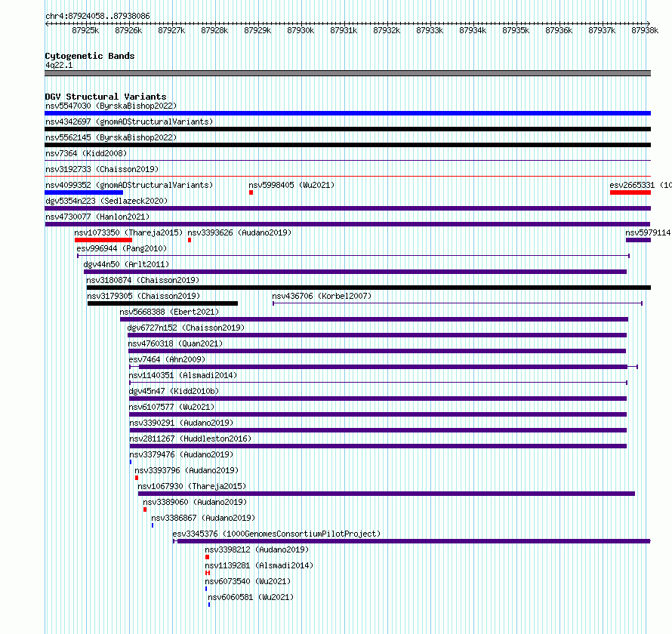672x634 pixels.
Task: Click the 87937k ruler tick label
Action: pyautogui.click(x=602, y=30)
